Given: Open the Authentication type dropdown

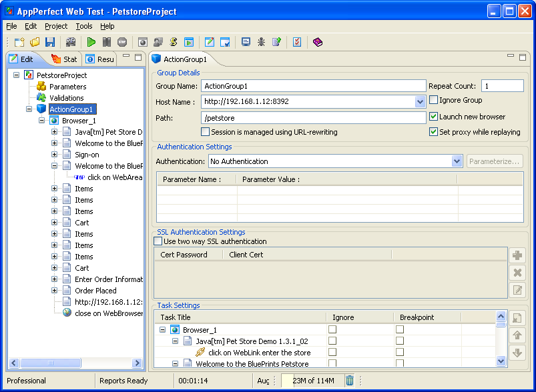Looking at the screenshot, I should click(x=457, y=161).
